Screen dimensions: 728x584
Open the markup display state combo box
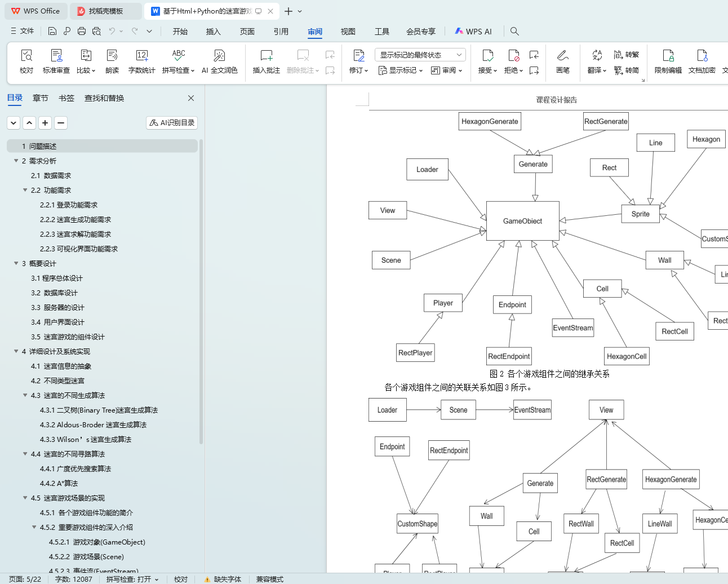(x=420, y=55)
